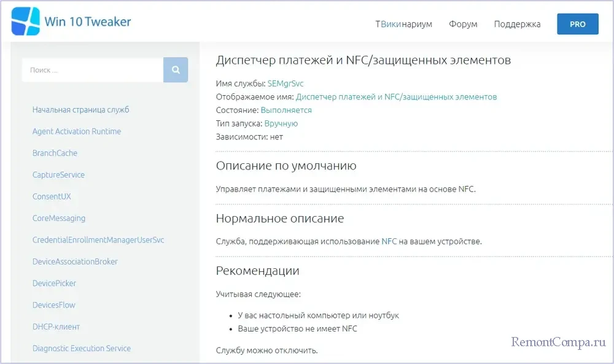Open the Форум navigation item
Screen dimensions: 614x364
point(463,24)
